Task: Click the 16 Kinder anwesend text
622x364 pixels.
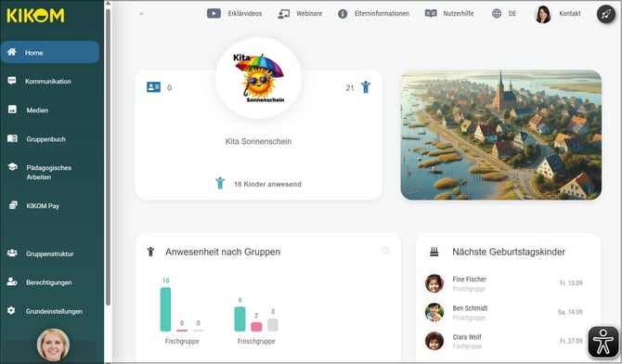Action: (x=267, y=184)
